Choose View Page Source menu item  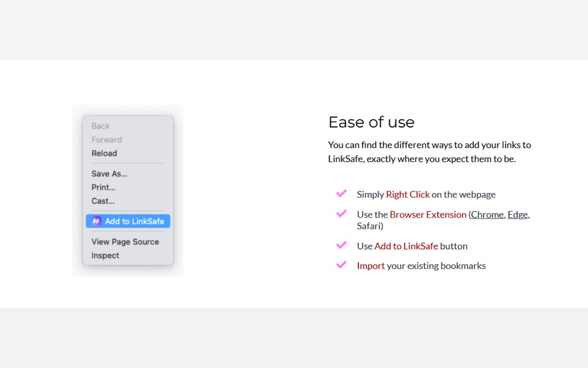(125, 242)
